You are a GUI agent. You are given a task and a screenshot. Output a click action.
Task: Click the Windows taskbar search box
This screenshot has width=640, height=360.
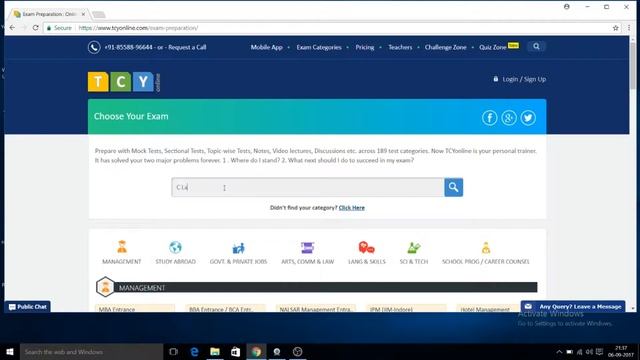tap(91, 351)
